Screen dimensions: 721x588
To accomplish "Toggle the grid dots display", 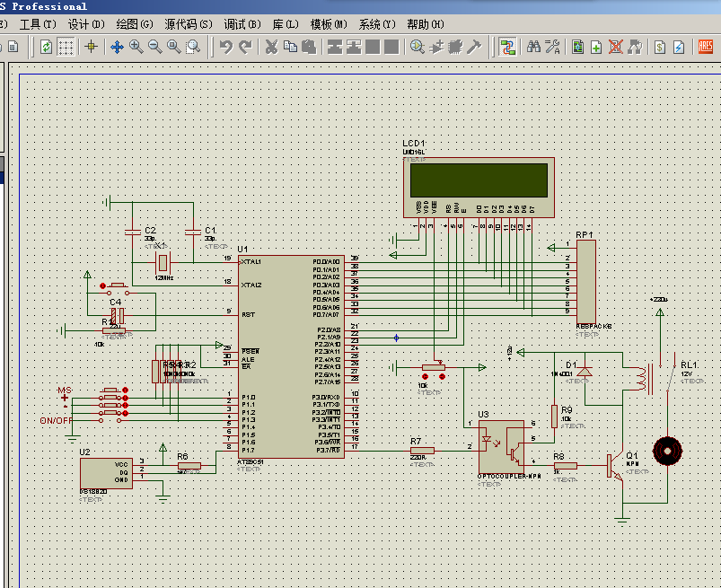I will 66,47.
